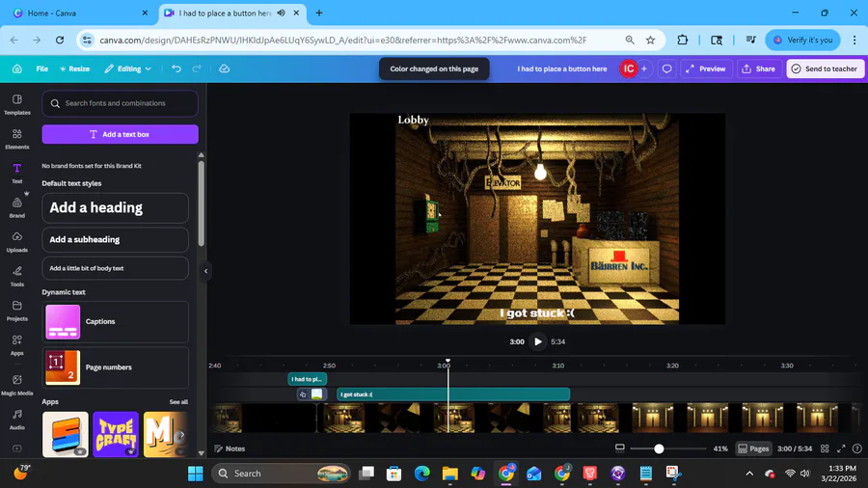Open the Audio sidebar panel
The height and width of the screenshot is (488, 868).
pos(17,420)
